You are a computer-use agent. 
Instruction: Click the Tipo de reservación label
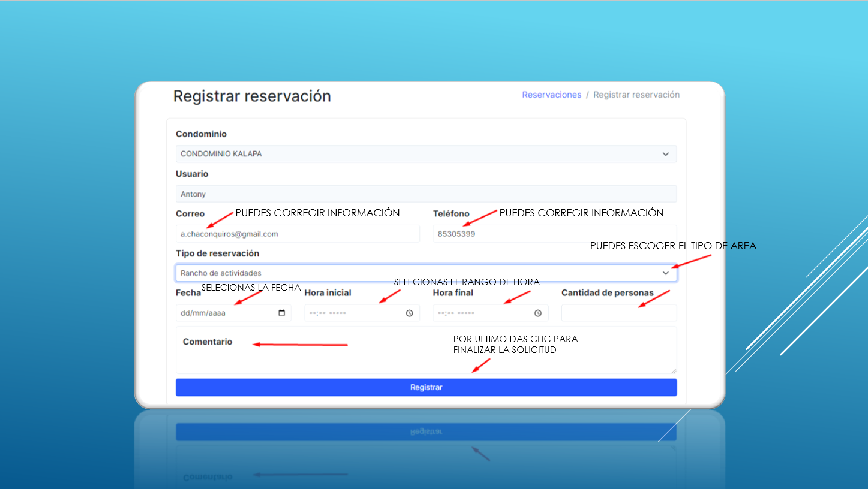(217, 253)
